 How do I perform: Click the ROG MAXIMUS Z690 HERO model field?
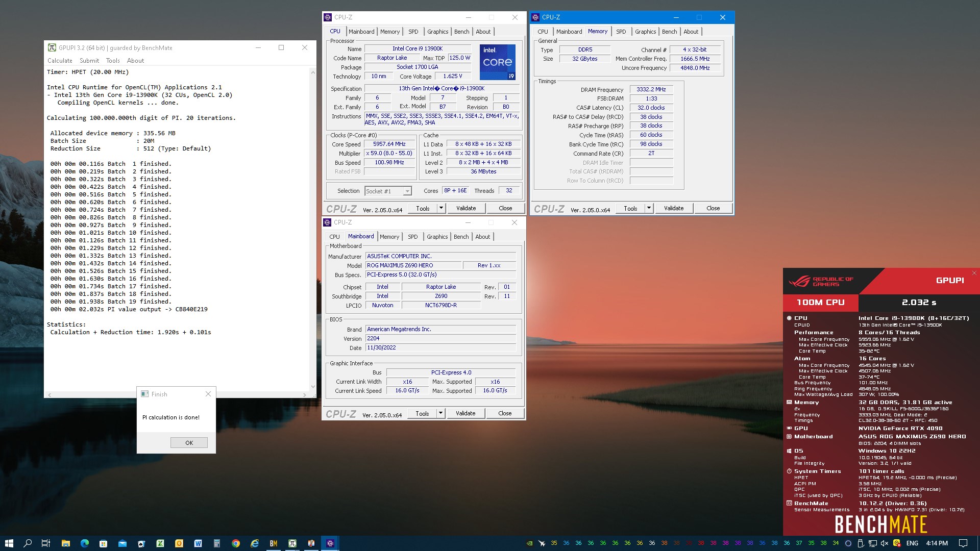[x=413, y=265]
